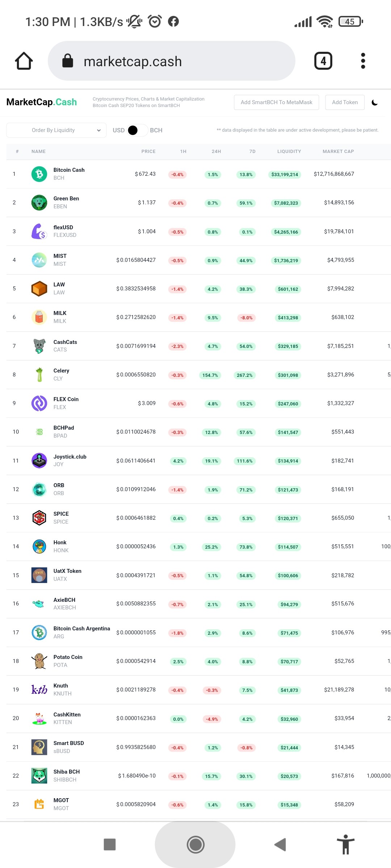The height and width of the screenshot is (868, 391).
Task: Tap the FLEX Coin purple icon
Action: point(39,403)
